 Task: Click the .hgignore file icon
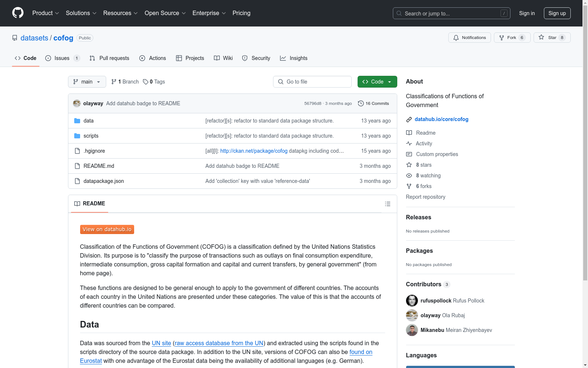point(77,151)
